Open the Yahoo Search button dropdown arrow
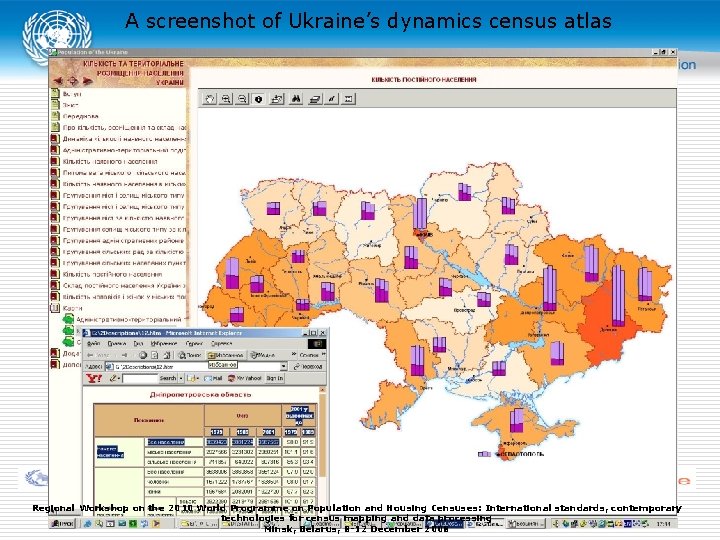Image resolution: width=720 pixels, height=540 pixels. click(181, 378)
